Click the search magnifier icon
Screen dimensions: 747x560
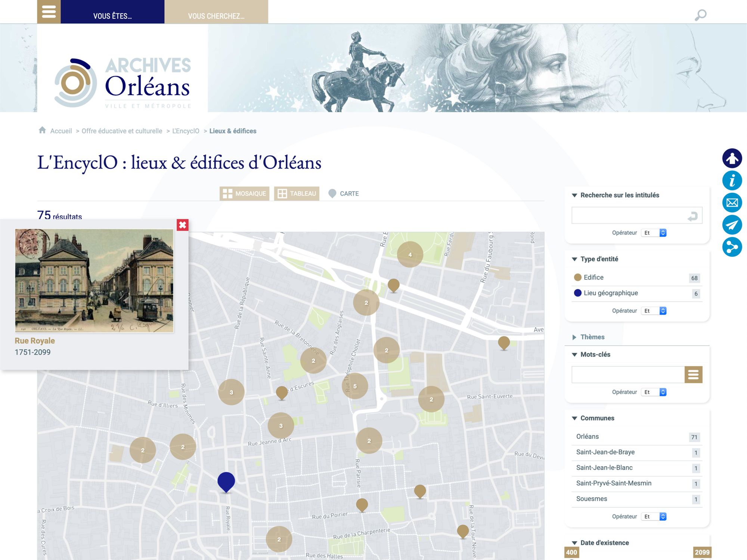pyautogui.click(x=700, y=15)
